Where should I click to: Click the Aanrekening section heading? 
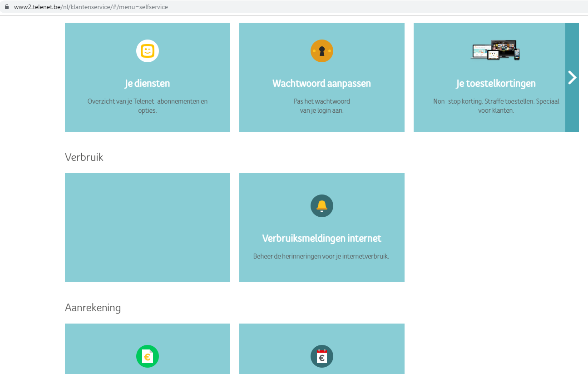tap(93, 308)
